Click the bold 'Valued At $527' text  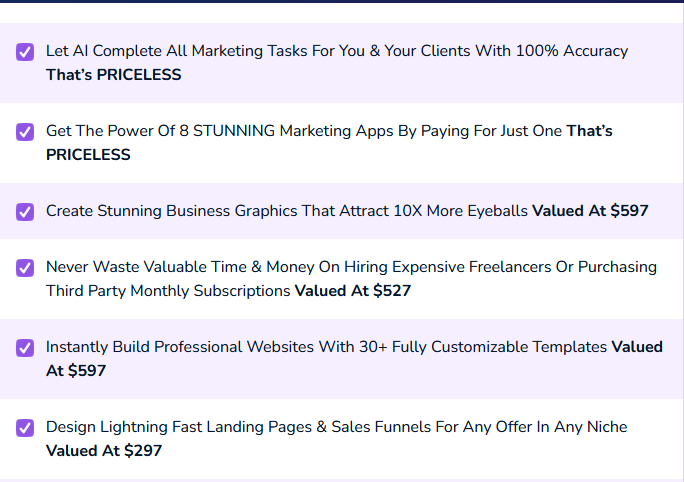pyautogui.click(x=352, y=291)
